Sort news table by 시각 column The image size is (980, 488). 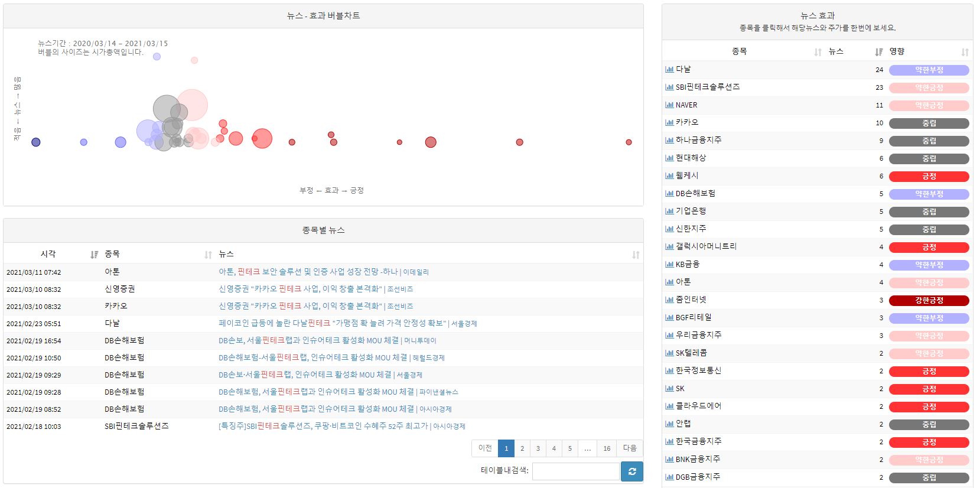click(52, 254)
